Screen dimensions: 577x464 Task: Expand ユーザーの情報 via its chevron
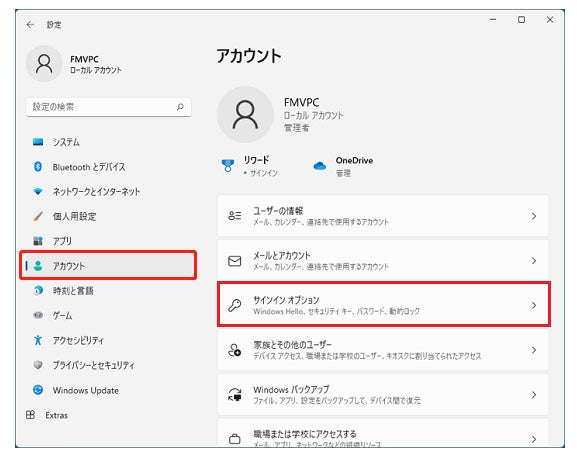pyautogui.click(x=534, y=216)
